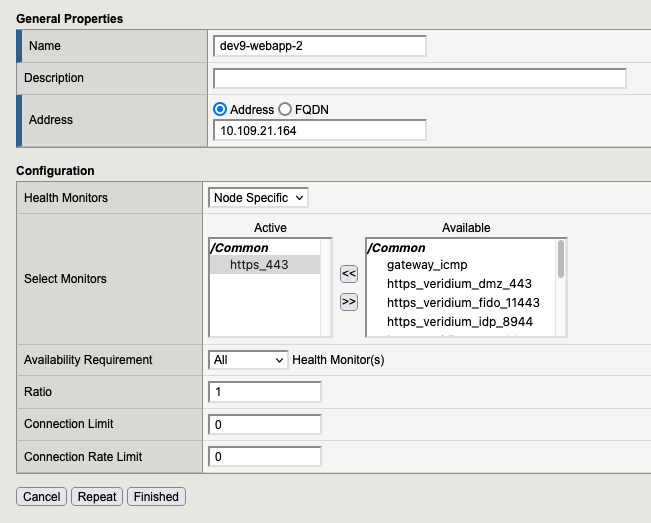The width and height of the screenshot is (651, 523).
Task: Select the Address radio button
Action: coord(220,109)
